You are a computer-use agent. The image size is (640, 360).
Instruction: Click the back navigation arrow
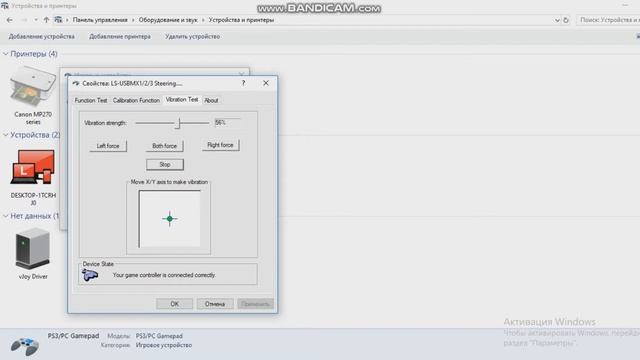(x=10, y=20)
